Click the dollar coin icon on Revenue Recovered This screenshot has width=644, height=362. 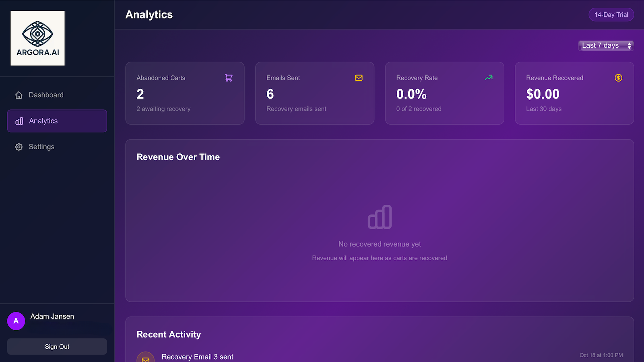click(x=618, y=78)
